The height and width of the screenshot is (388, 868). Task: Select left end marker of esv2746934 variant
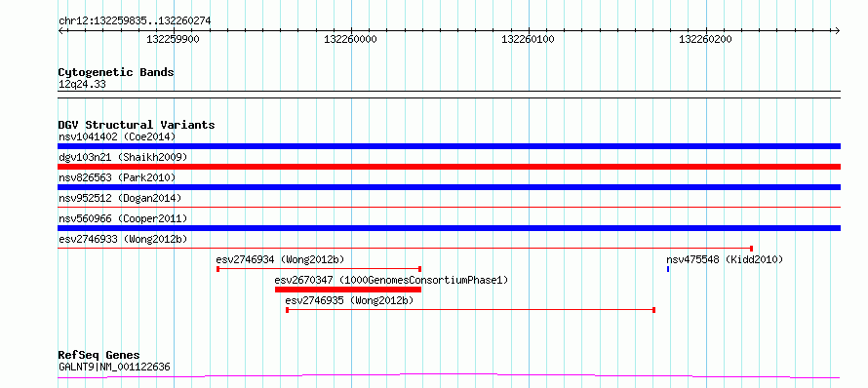218,269
